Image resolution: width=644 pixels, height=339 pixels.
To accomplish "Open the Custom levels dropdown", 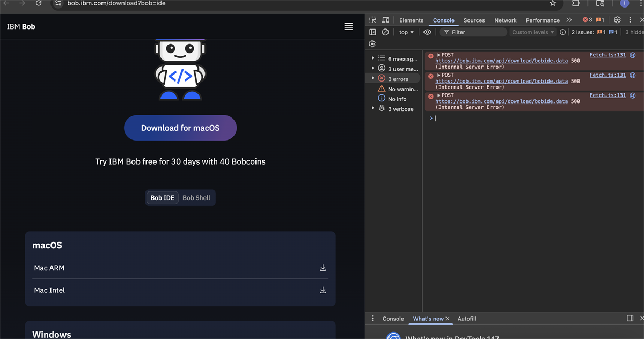I will click(533, 32).
